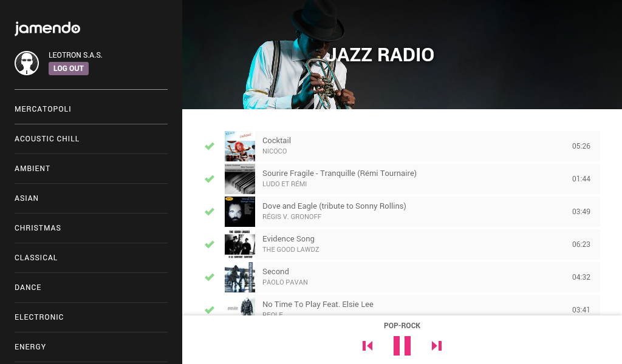
Task: Toggle the checkmark next to Second
Action: 210,277
